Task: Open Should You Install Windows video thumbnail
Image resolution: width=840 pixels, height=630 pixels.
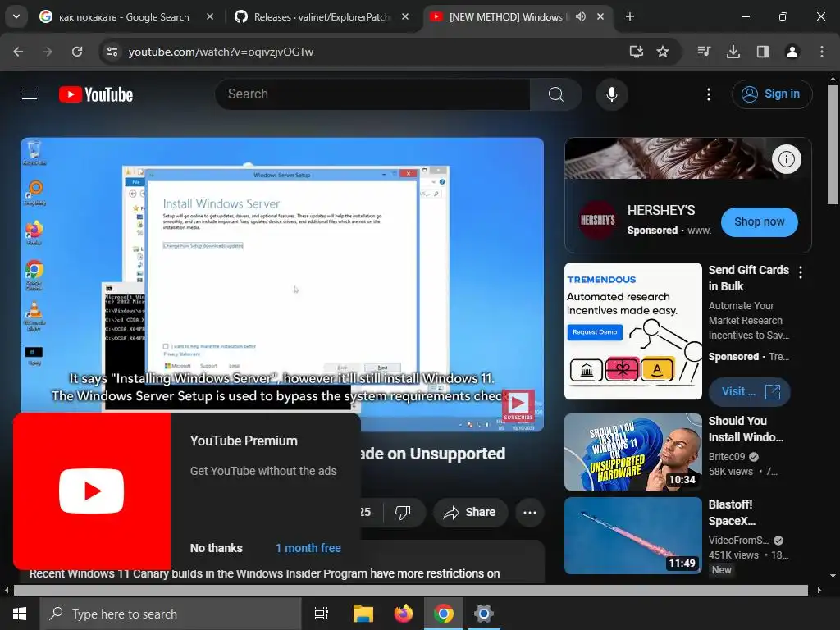Action: click(632, 452)
